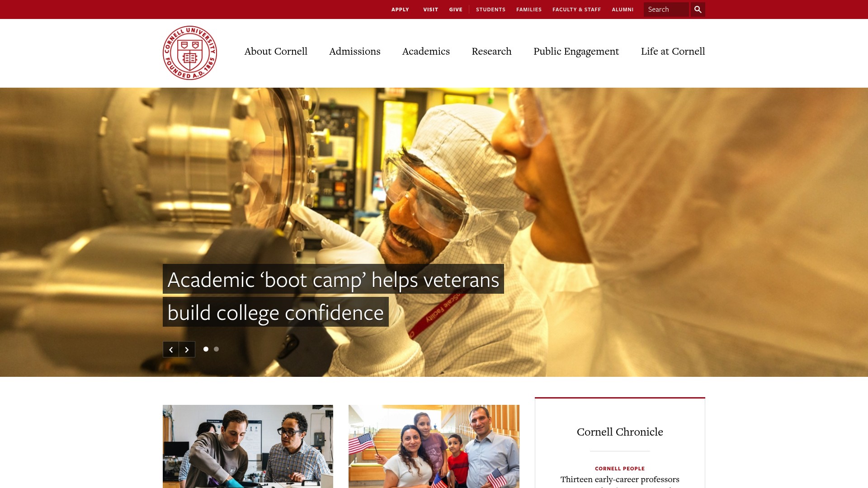Screen dimensions: 868x488
Task: Open the Students link
Action: tap(491, 9)
